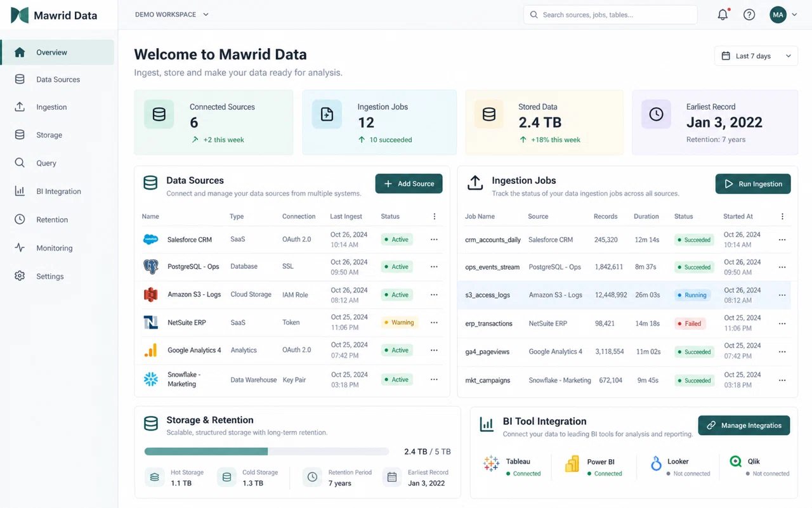The width and height of the screenshot is (812, 508).
Task: Open Data Sources table column options
Action: (x=435, y=216)
